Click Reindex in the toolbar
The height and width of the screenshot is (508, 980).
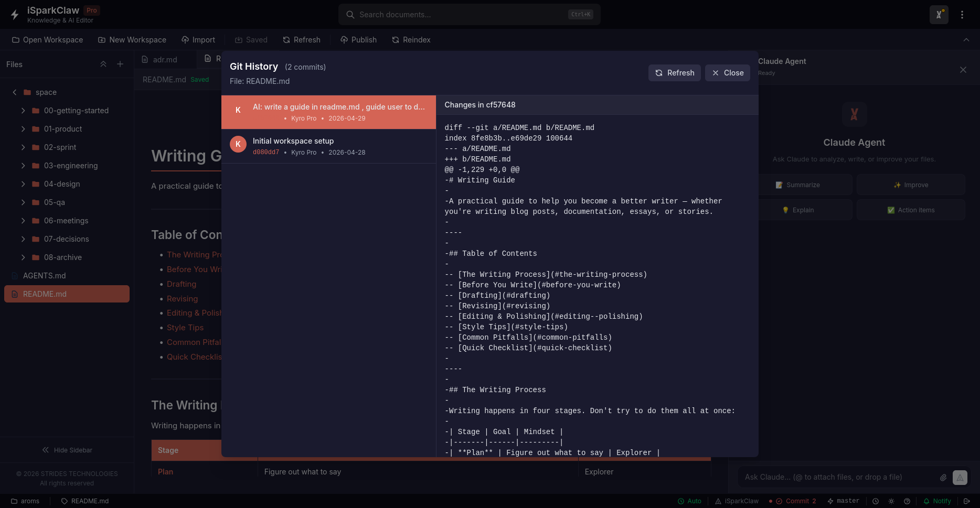click(x=411, y=40)
